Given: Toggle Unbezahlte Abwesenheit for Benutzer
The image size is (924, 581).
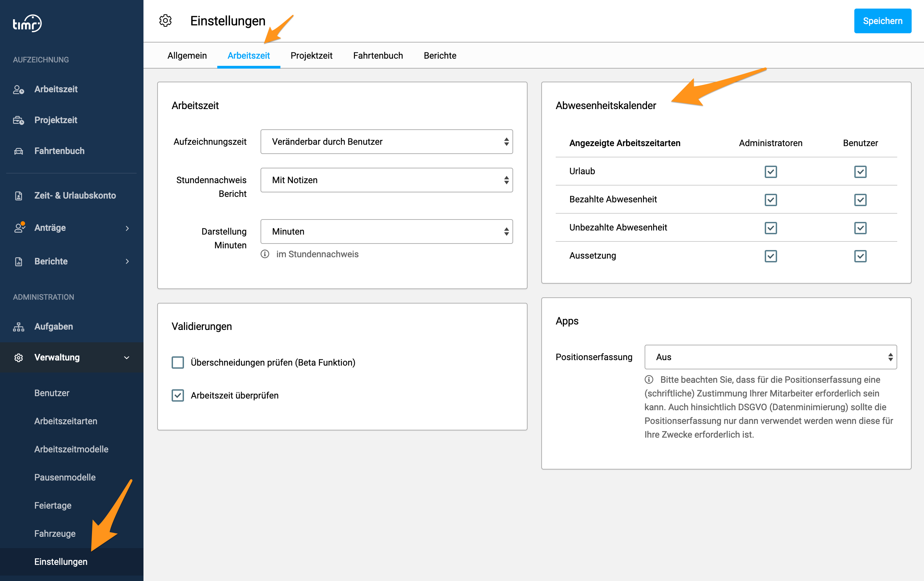Looking at the screenshot, I should point(860,228).
